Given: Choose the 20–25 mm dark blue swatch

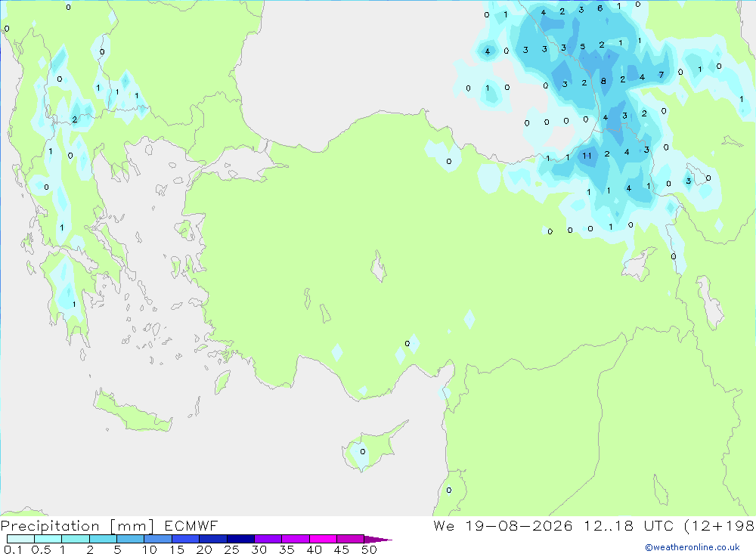Looking at the screenshot, I should (213, 539).
